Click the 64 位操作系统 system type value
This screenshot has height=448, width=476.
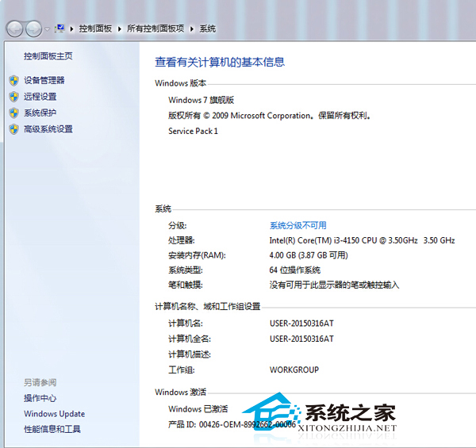295,270
